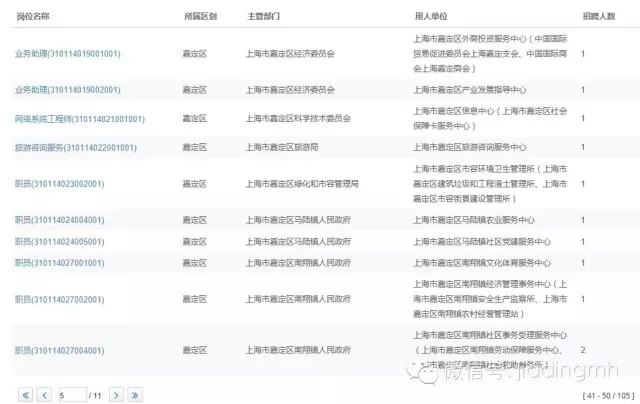Click the 所属区划 column header
Image resolution: width=640 pixels, height=404 pixels.
pyautogui.click(x=201, y=18)
